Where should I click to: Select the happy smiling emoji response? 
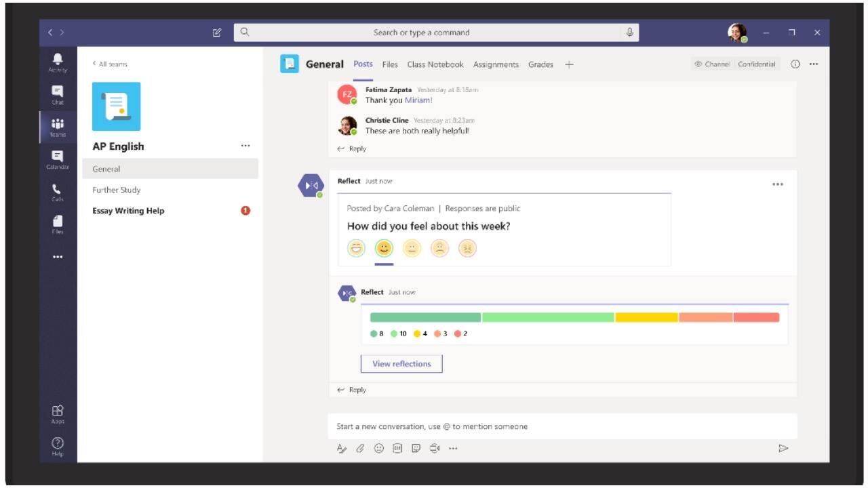pyautogui.click(x=384, y=249)
